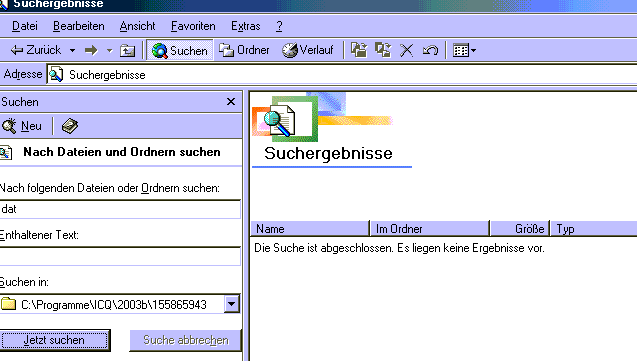The image size is (637, 361).
Task: Click the undo toolbar icon
Action: click(x=430, y=50)
